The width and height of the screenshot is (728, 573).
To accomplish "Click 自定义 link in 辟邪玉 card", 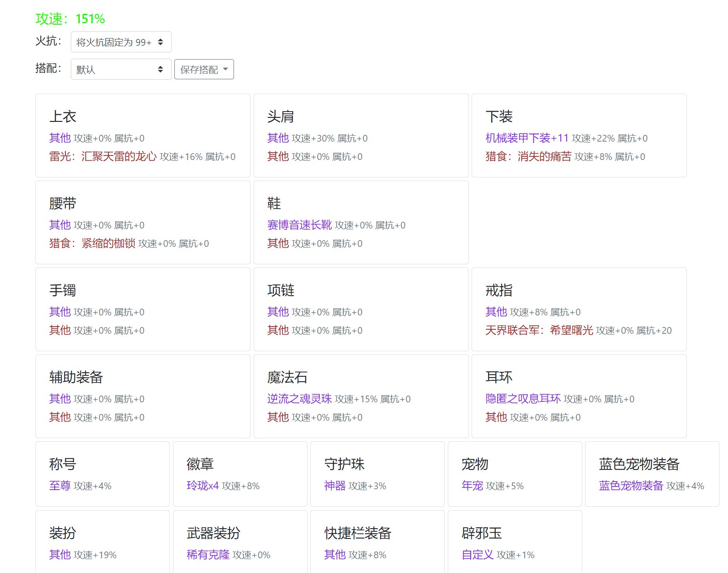I will coord(477,555).
